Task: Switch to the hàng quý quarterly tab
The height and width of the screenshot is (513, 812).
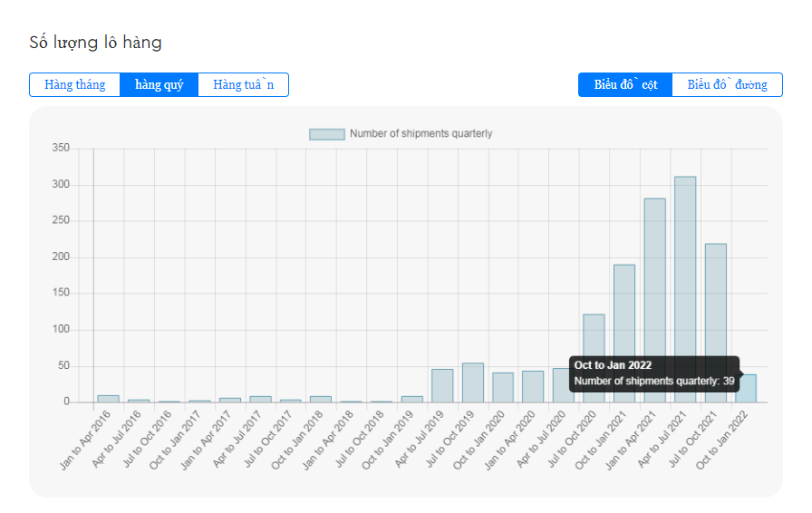Action: click(159, 85)
